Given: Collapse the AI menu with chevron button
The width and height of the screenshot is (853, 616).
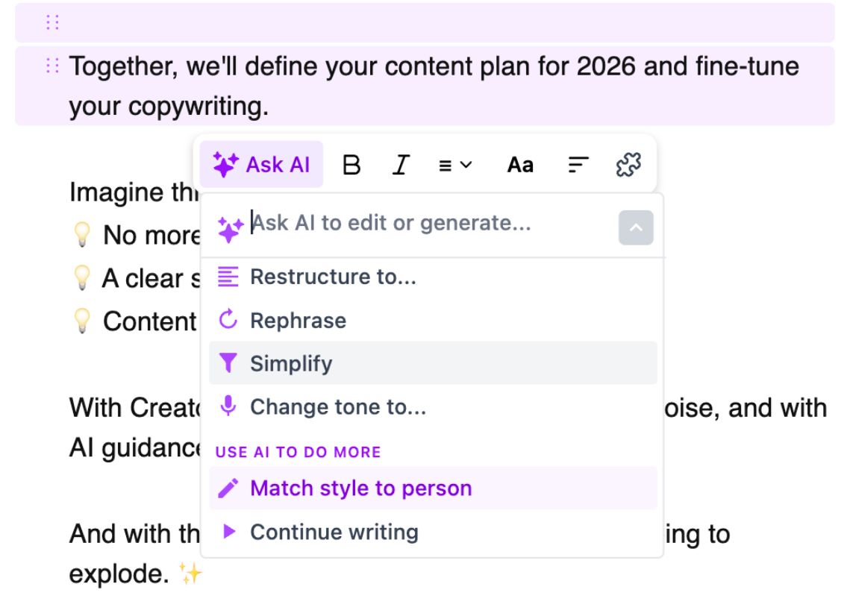Looking at the screenshot, I should point(636,227).
